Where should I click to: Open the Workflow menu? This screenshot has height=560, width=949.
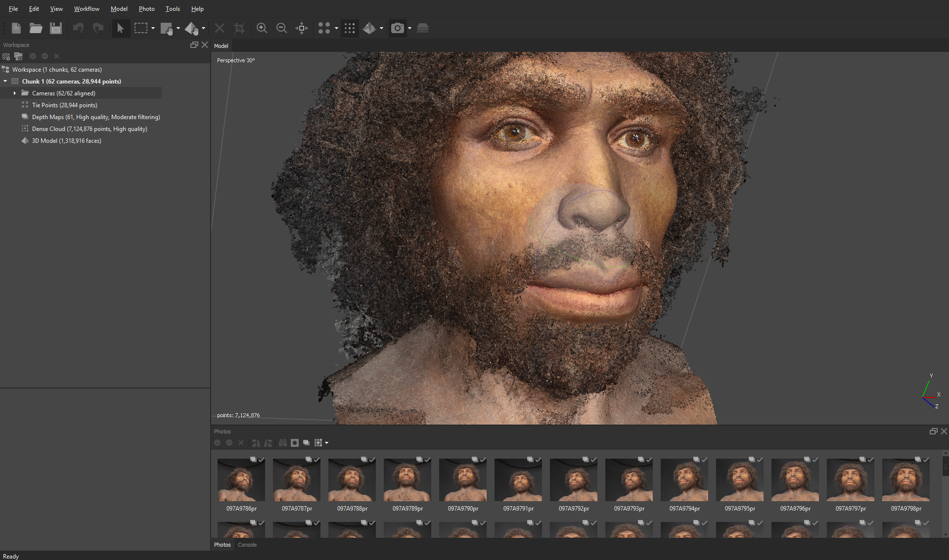tap(87, 8)
